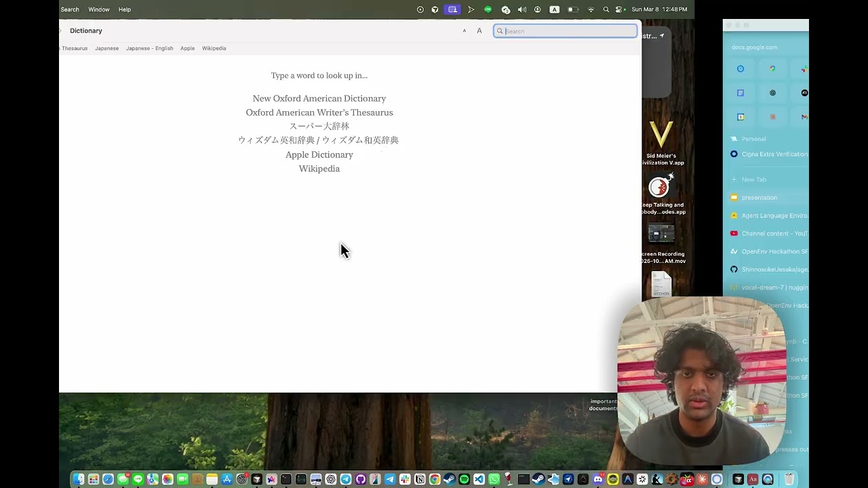
Task: Open ChatGPT from the Dock
Action: click(331, 479)
